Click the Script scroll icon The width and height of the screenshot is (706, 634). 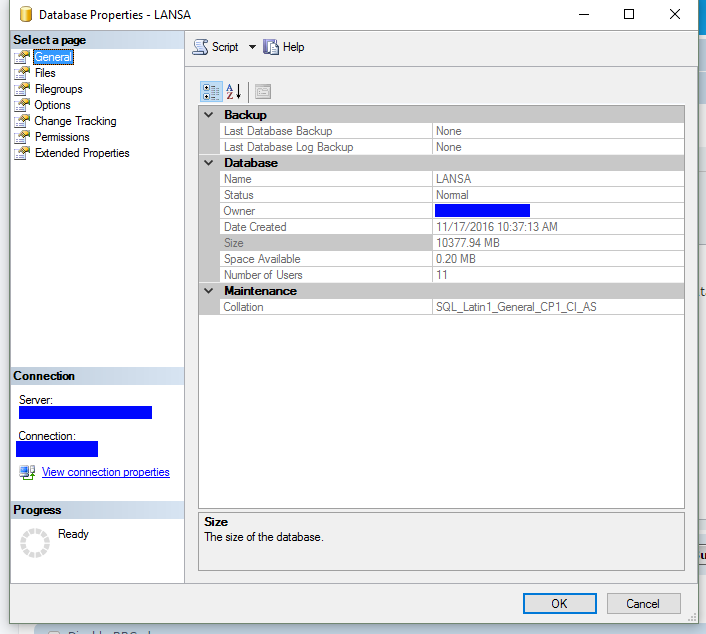pyautogui.click(x=200, y=47)
